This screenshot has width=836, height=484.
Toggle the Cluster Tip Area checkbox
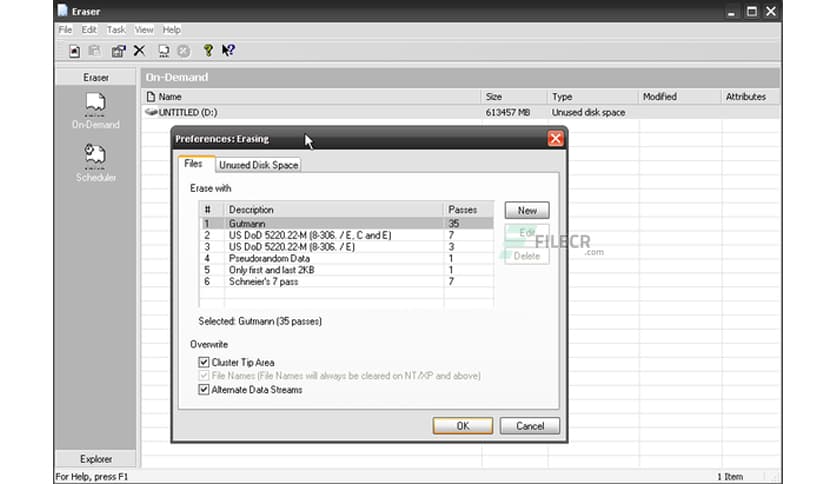[204, 362]
